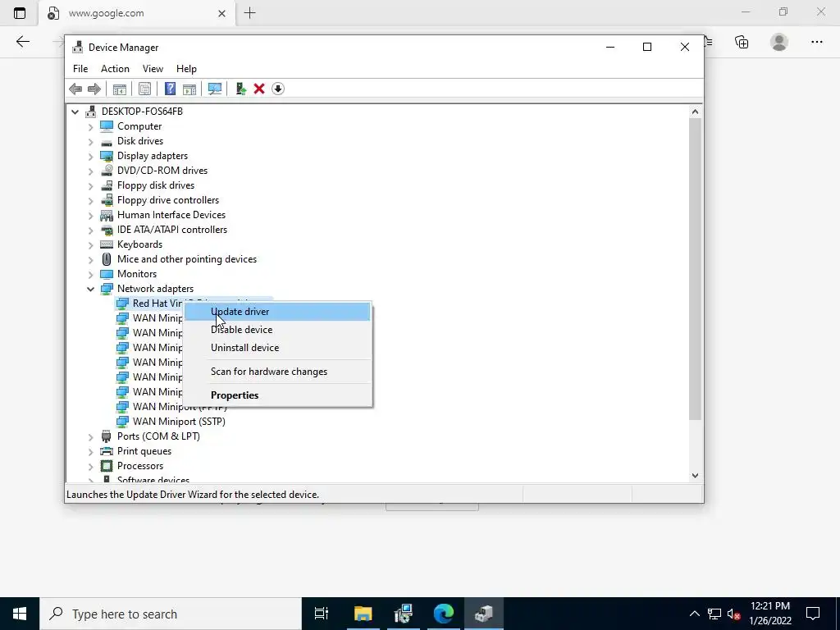Select the Human Interface Devices icon
The height and width of the screenshot is (630, 840).
pyautogui.click(x=107, y=215)
